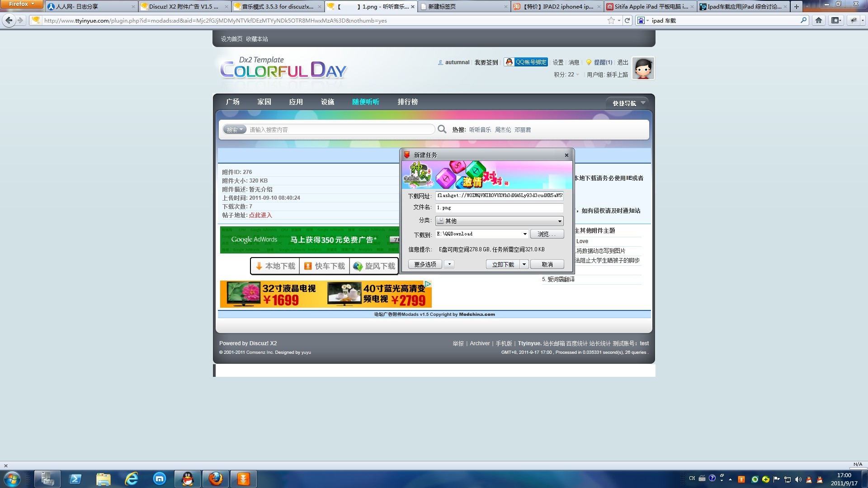868x488 pixels.
Task: Click the QQ account binding button
Action: coord(526,62)
